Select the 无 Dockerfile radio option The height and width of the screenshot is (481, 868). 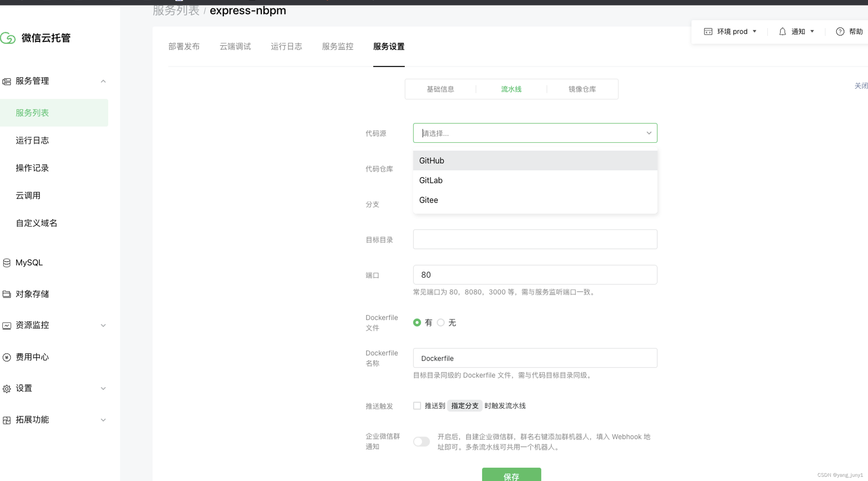[441, 322]
